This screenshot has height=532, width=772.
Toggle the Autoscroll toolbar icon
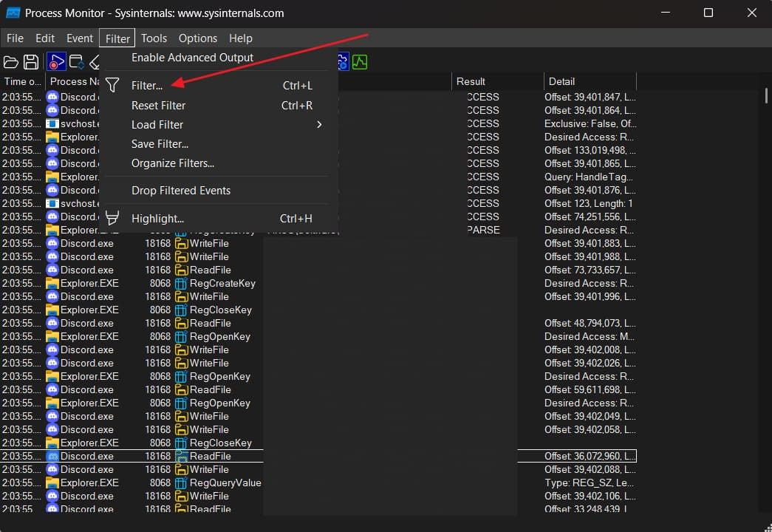coord(76,62)
